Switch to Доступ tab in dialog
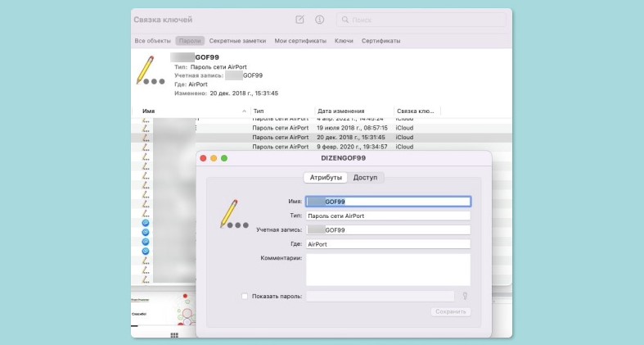This screenshot has height=345, width=644. click(365, 178)
